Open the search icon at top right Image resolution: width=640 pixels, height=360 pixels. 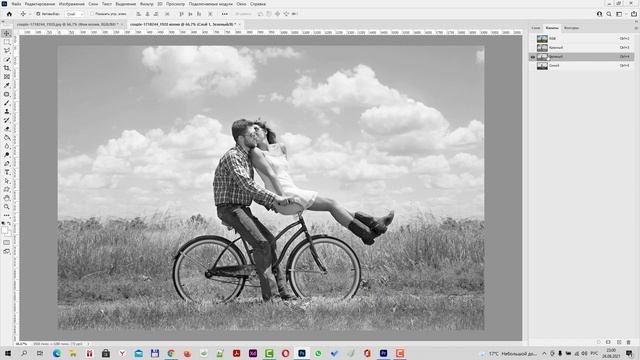pos(609,14)
